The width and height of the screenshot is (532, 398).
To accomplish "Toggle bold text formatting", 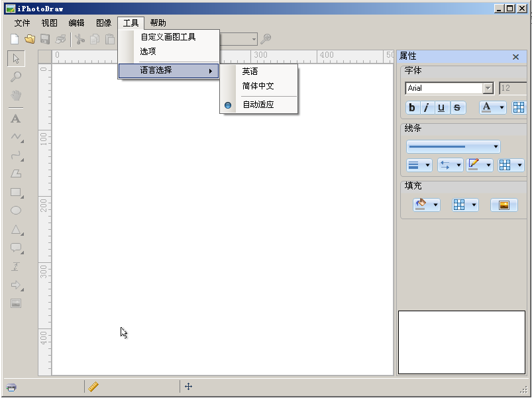I will click(412, 108).
